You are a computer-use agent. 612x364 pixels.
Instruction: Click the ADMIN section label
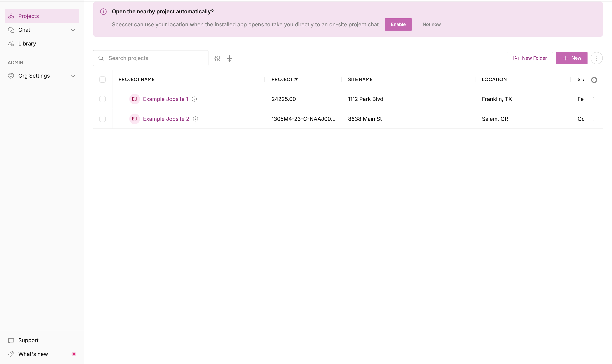point(15,62)
